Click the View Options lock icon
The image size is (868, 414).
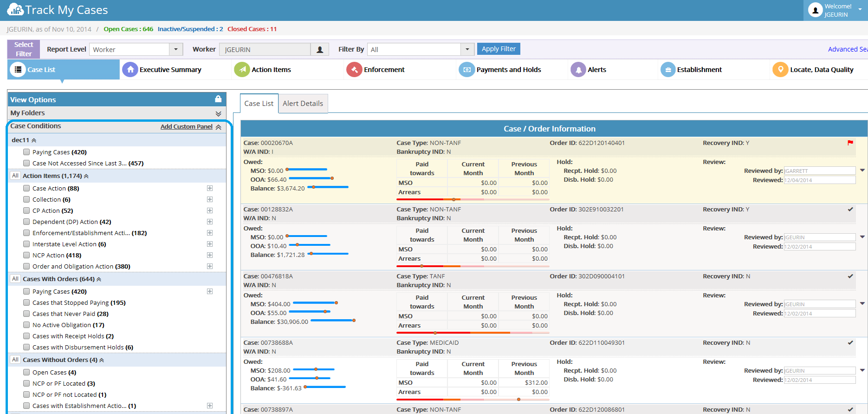point(218,99)
